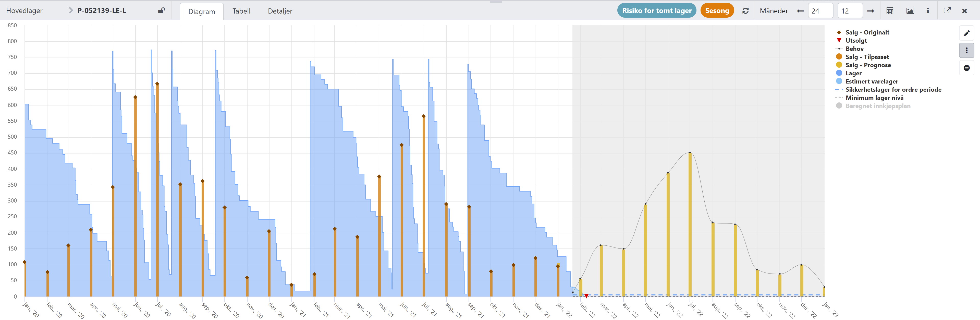Screen dimensions: 980x320
Task: Open the vertical three-dots options menu
Action: pos(966,51)
